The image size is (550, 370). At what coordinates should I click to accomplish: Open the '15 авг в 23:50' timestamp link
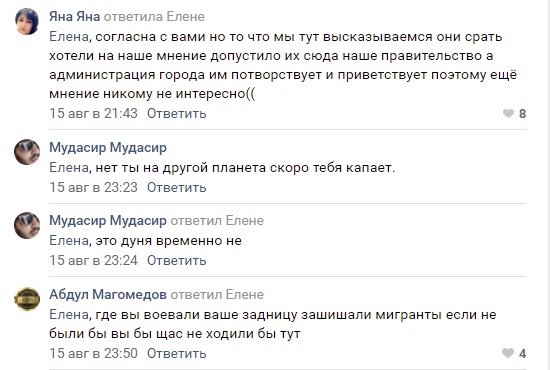pyautogui.click(x=93, y=353)
